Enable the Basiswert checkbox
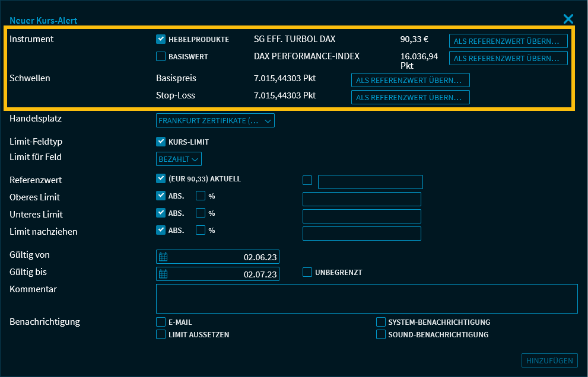The height and width of the screenshot is (377, 588). [x=161, y=57]
